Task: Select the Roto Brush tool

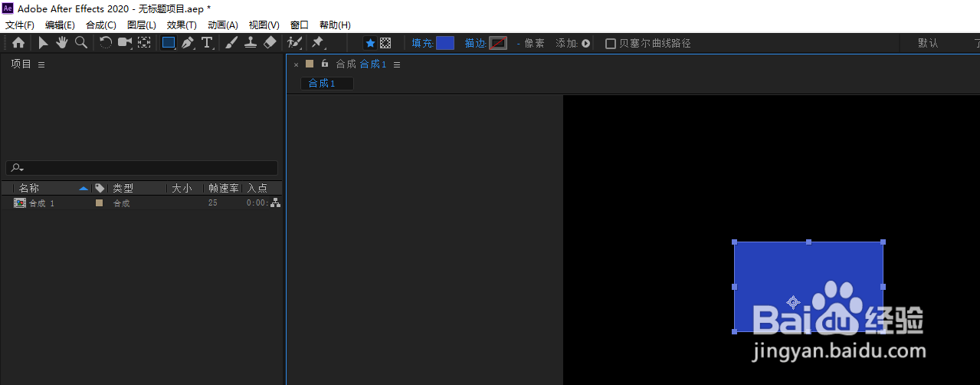Action: click(x=295, y=43)
